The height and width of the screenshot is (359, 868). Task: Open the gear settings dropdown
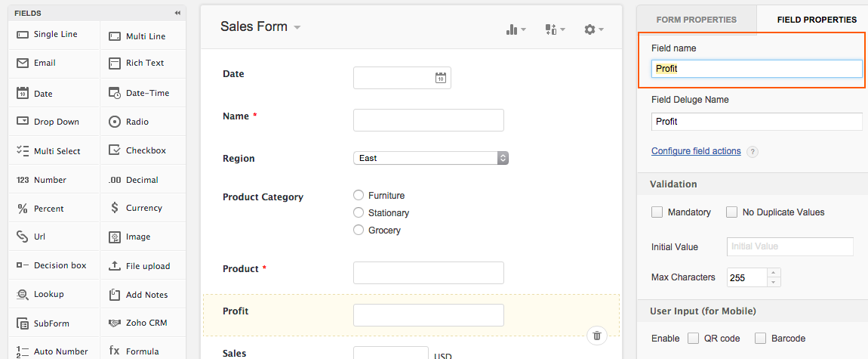point(593,29)
